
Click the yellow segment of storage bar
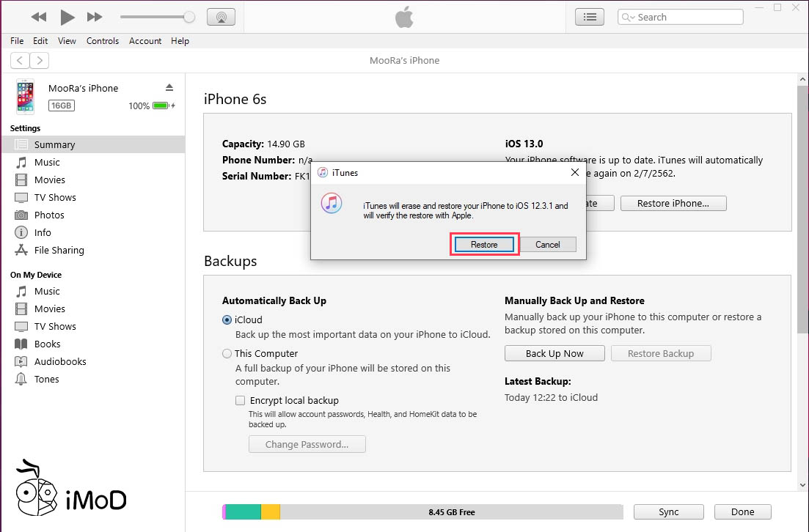(x=271, y=512)
